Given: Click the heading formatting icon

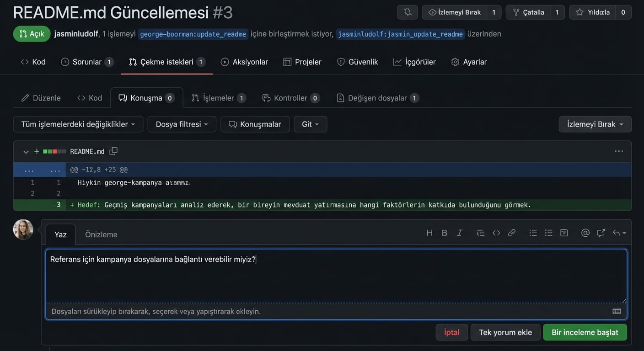Looking at the screenshot, I should coord(429,233).
